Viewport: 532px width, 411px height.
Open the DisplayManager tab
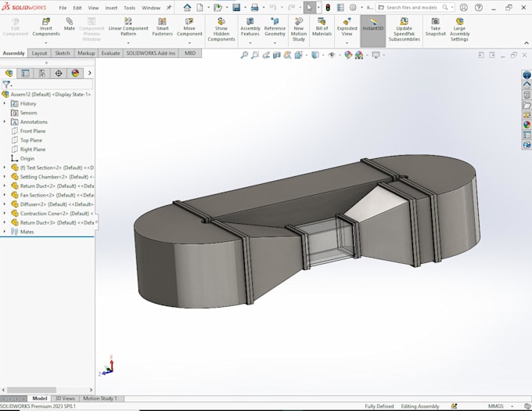tap(75, 73)
